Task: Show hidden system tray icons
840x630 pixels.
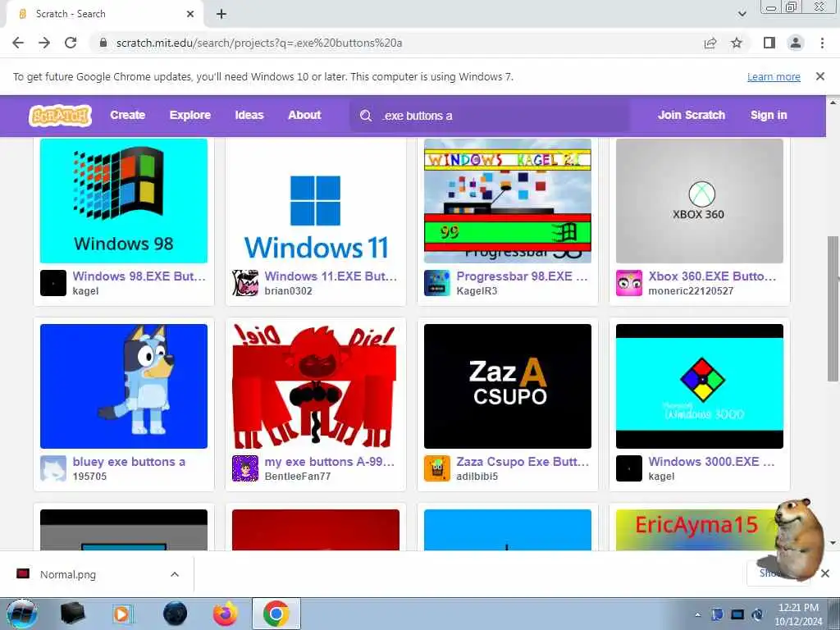Action: click(697, 615)
